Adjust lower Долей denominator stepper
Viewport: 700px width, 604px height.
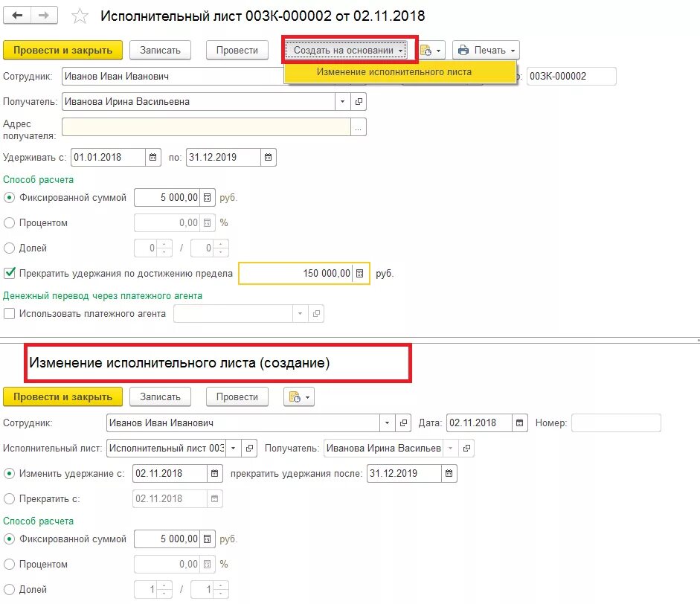coord(220,590)
